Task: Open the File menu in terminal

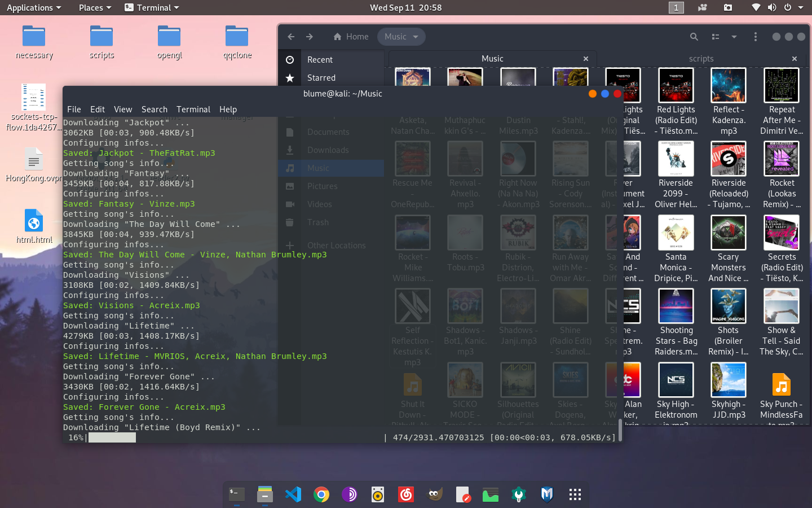Action: (x=74, y=110)
